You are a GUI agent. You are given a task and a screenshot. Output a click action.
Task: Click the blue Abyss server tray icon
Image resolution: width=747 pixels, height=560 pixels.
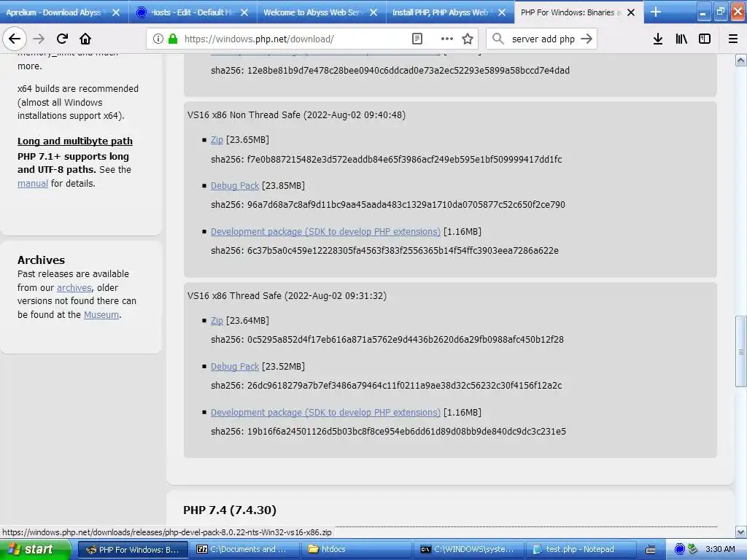pos(680,549)
